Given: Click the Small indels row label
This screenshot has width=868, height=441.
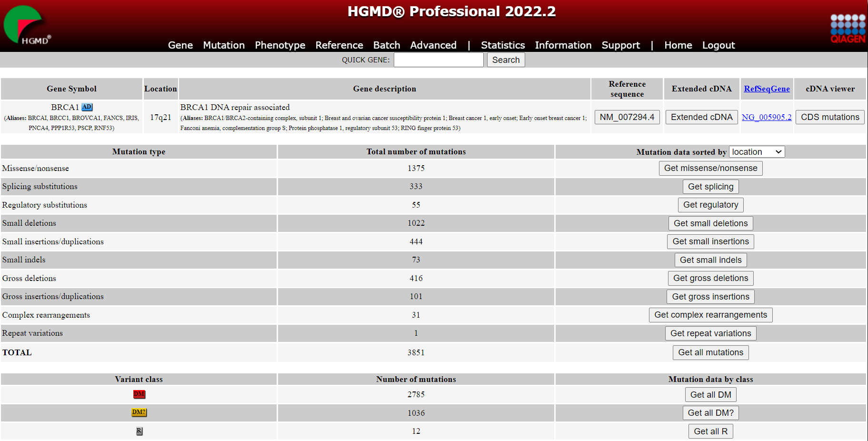Looking at the screenshot, I should [x=24, y=260].
